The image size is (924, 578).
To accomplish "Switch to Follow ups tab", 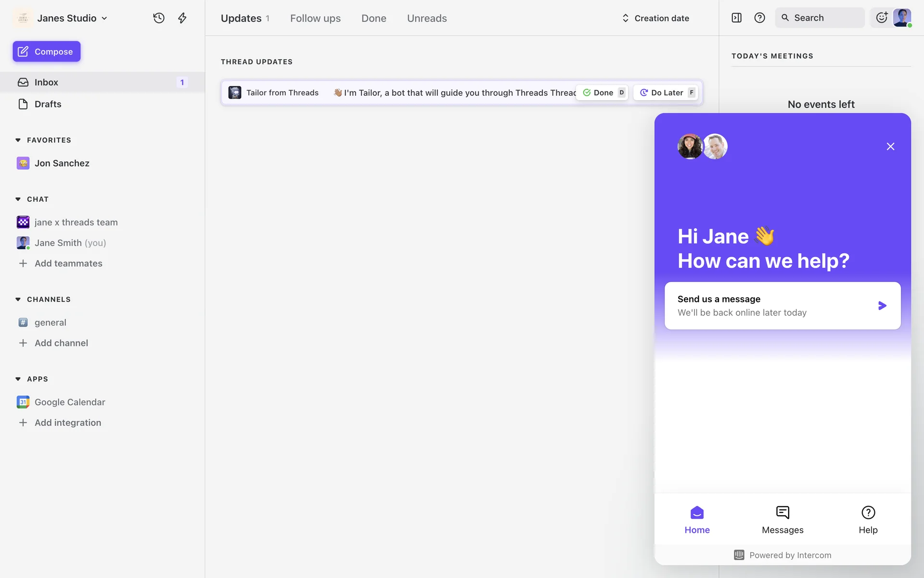I will click(315, 18).
